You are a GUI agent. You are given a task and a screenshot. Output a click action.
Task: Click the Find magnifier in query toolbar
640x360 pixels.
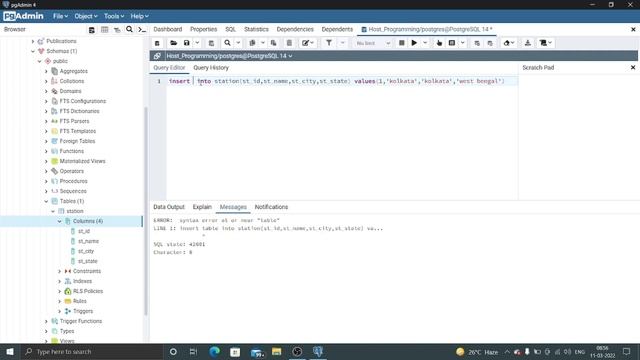point(227,43)
